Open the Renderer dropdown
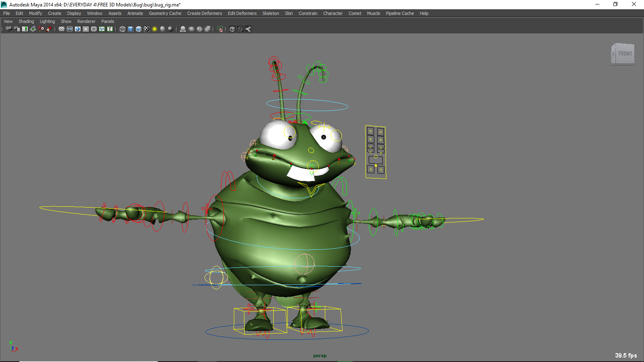 [x=86, y=21]
